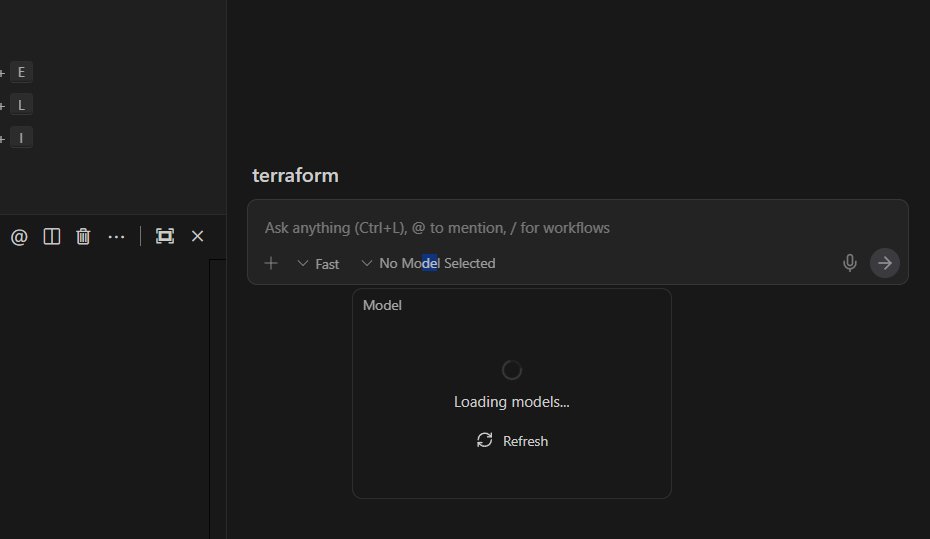Image resolution: width=930 pixels, height=539 pixels.
Task: Click the Model header in popup
Action: coord(382,305)
